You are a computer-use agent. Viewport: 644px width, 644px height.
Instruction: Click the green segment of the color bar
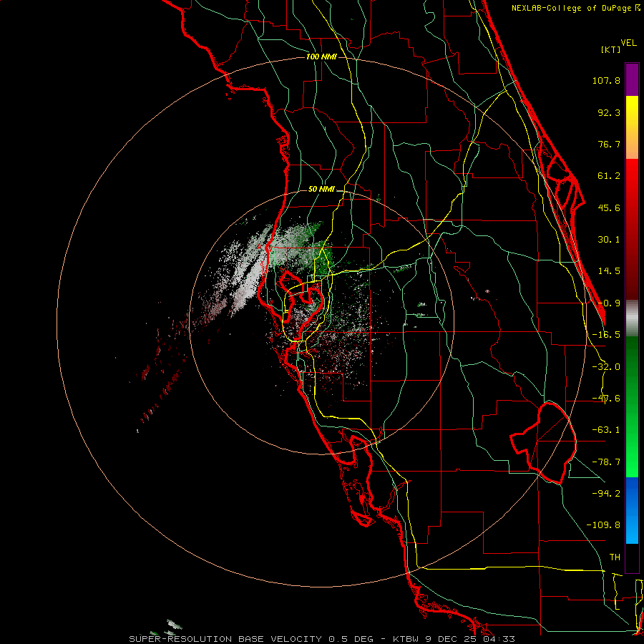coord(632,406)
